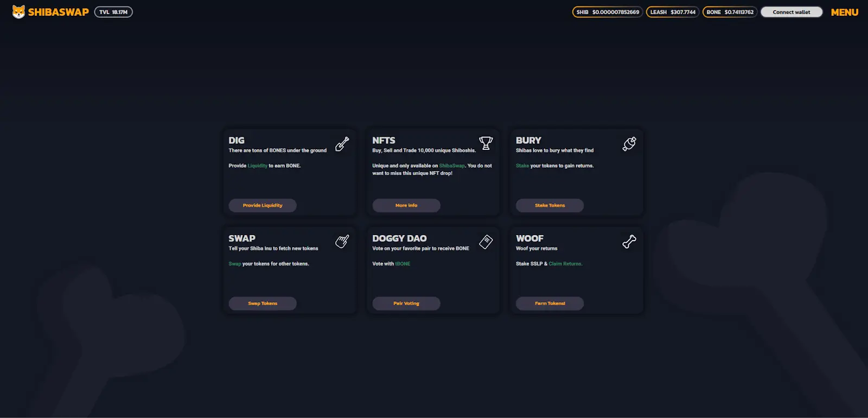
Task: Click the Pair Voting button
Action: 406,303
